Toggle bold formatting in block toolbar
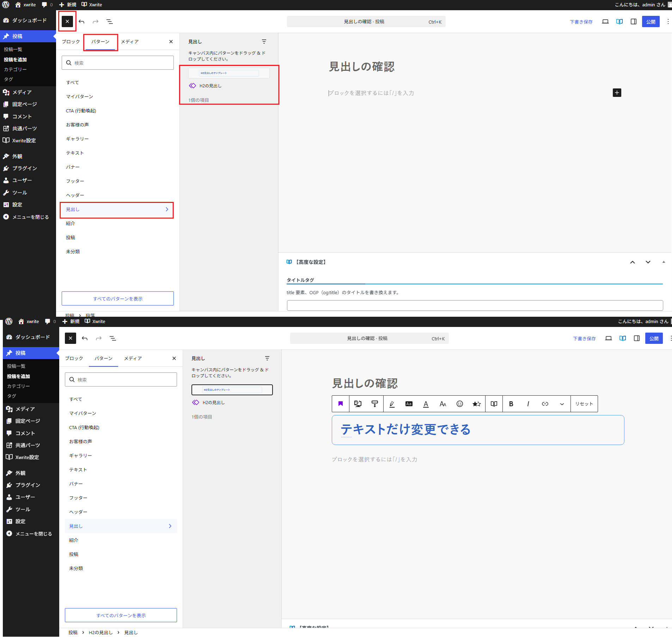Viewport: 672px width, 637px height. tap(511, 404)
